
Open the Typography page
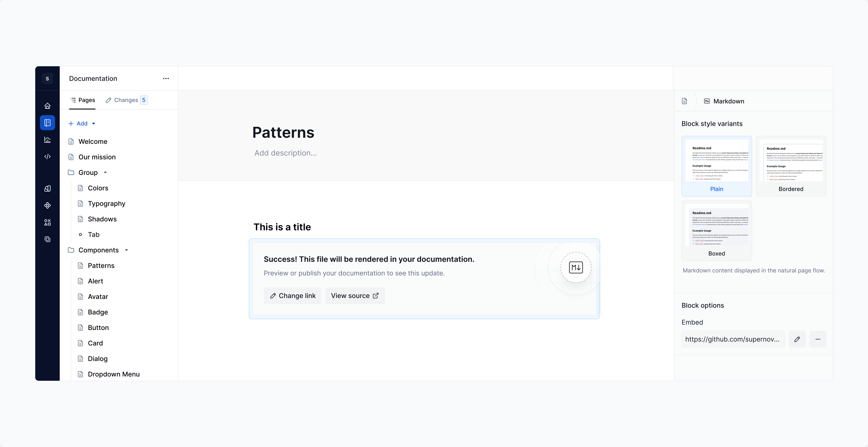pyautogui.click(x=106, y=204)
